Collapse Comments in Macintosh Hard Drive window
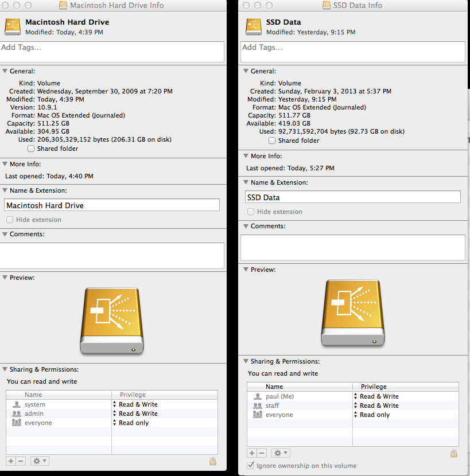 (x=5, y=234)
